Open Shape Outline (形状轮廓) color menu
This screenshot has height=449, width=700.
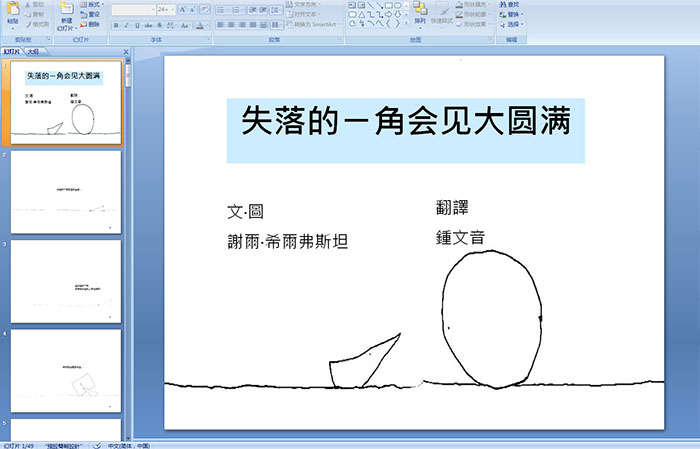tap(473, 14)
